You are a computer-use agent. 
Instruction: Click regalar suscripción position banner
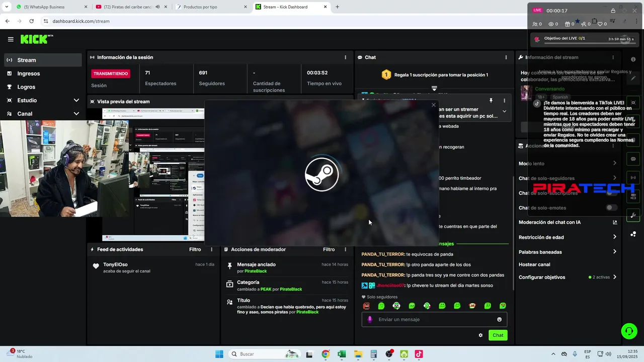(x=434, y=75)
